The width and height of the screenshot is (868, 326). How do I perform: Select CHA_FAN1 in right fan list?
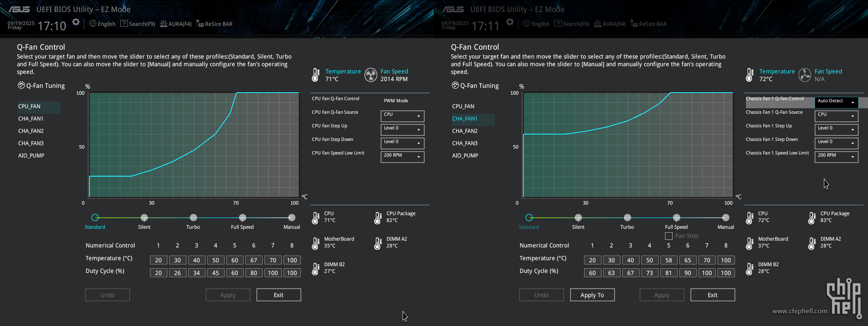point(472,119)
